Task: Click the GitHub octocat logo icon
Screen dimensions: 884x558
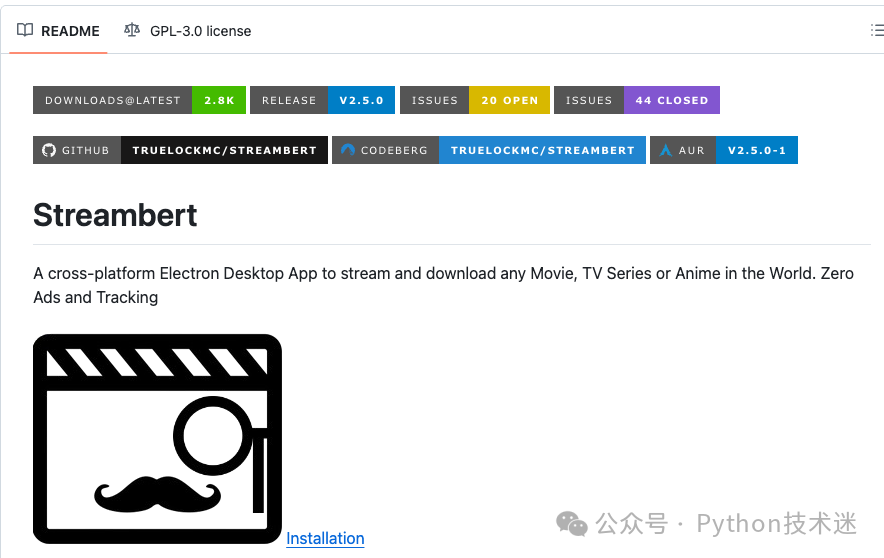Action: [49, 150]
